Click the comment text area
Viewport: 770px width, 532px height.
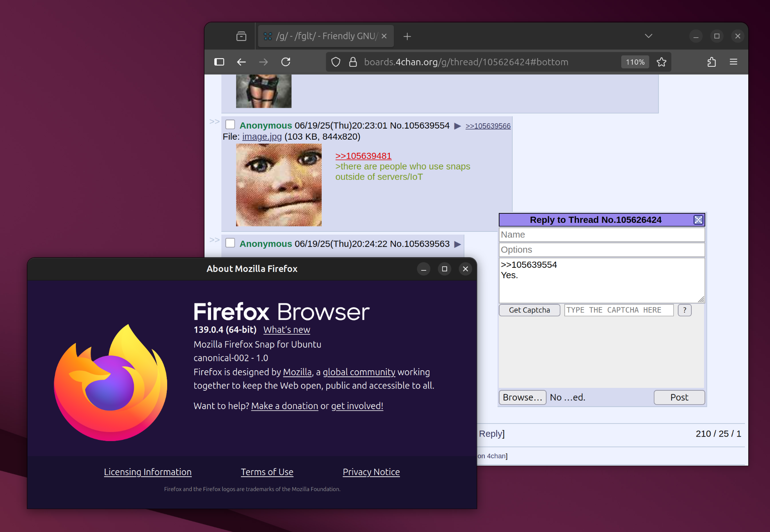pyautogui.click(x=602, y=281)
